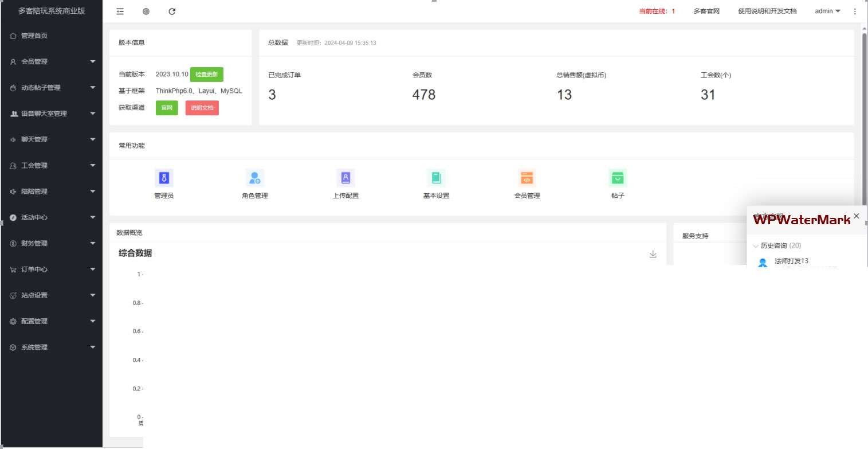Click the 检查更新 button
The image size is (868, 449).
click(x=206, y=75)
